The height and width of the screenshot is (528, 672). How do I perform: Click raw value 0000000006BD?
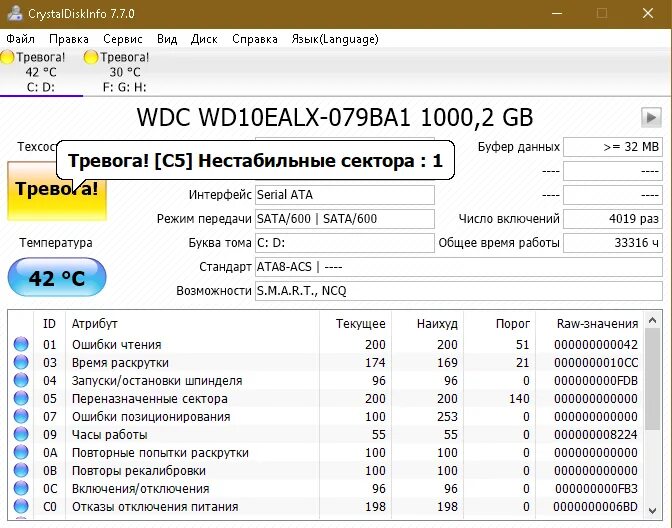click(x=596, y=507)
